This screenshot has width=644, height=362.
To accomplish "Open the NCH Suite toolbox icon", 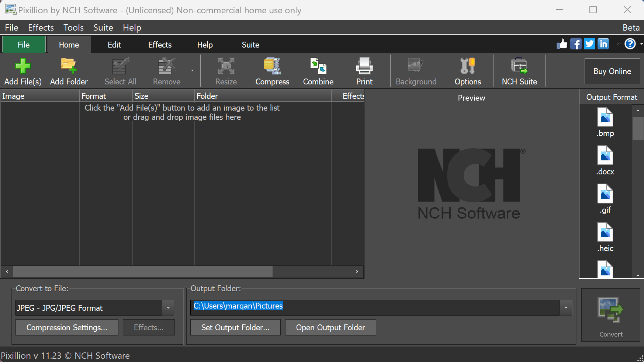I will 519,66.
